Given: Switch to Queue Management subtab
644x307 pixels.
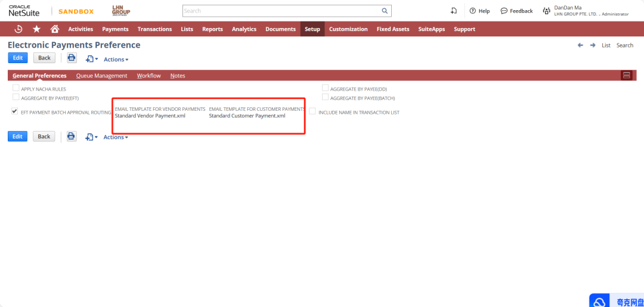Looking at the screenshot, I should click(x=102, y=76).
